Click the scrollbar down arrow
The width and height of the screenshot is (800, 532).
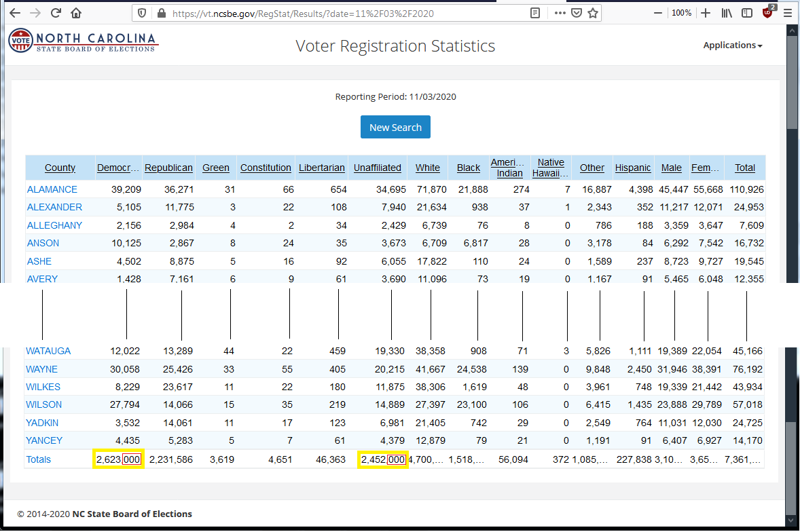click(x=791, y=520)
